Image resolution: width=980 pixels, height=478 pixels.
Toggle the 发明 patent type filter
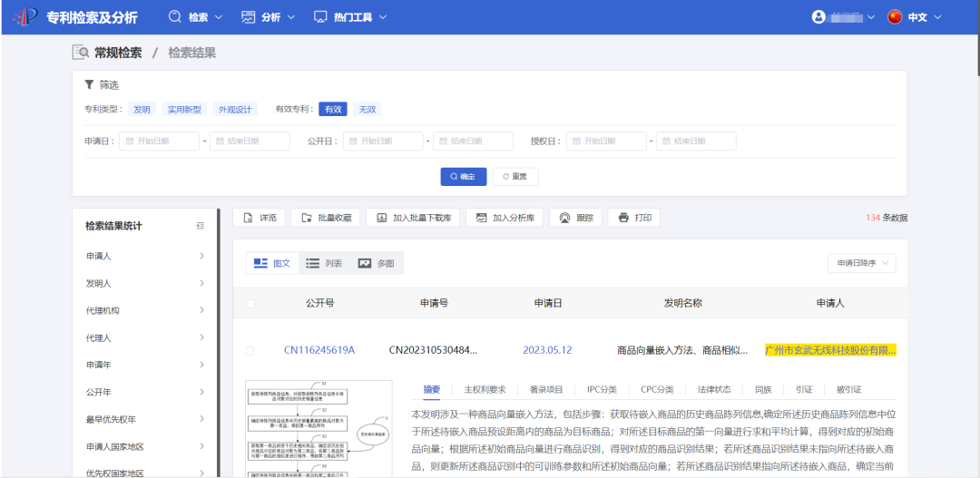coord(142,110)
